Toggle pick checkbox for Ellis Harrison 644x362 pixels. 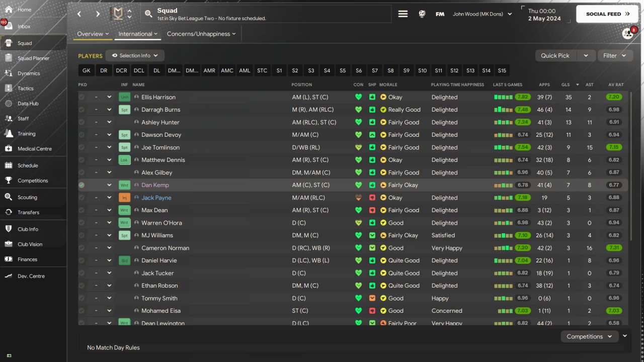[x=82, y=97]
